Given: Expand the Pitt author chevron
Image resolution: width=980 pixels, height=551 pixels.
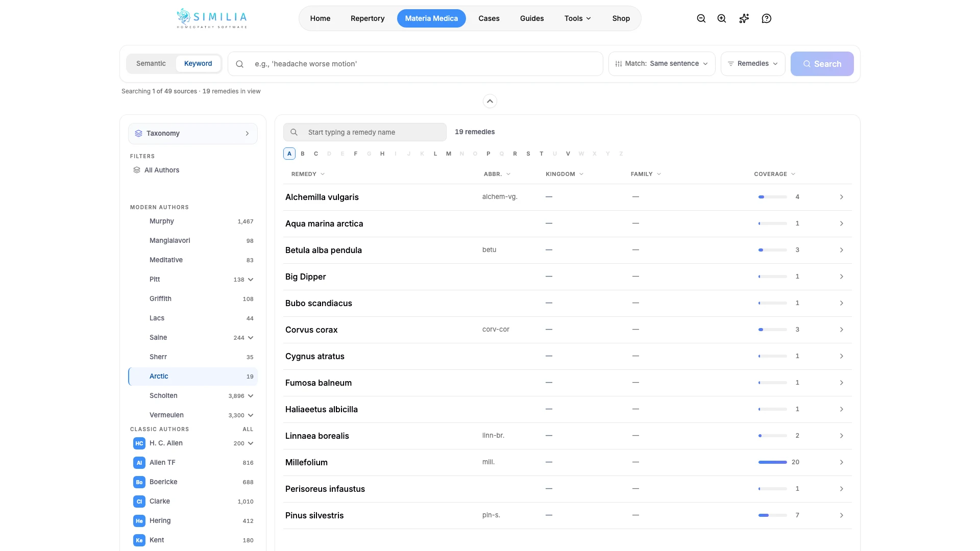Looking at the screenshot, I should click(x=251, y=280).
